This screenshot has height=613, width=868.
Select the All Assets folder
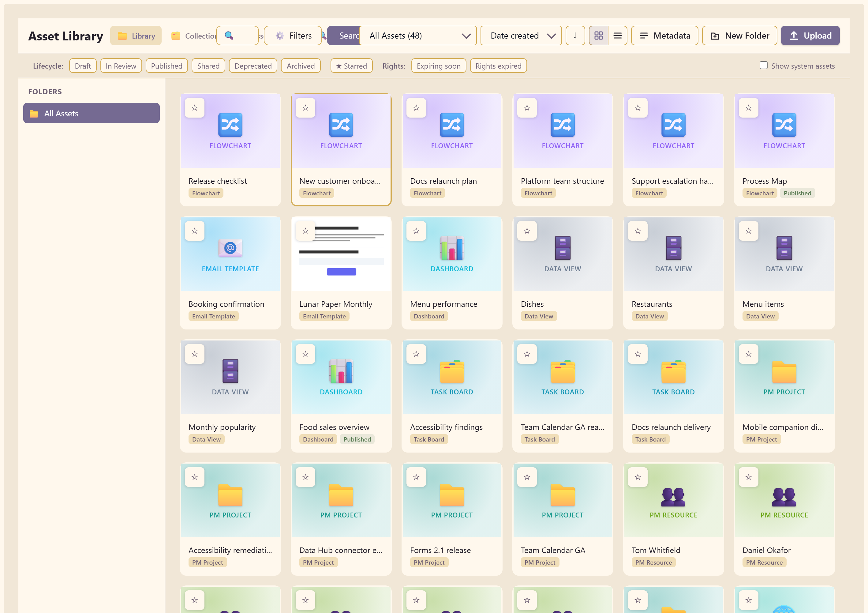(x=91, y=113)
